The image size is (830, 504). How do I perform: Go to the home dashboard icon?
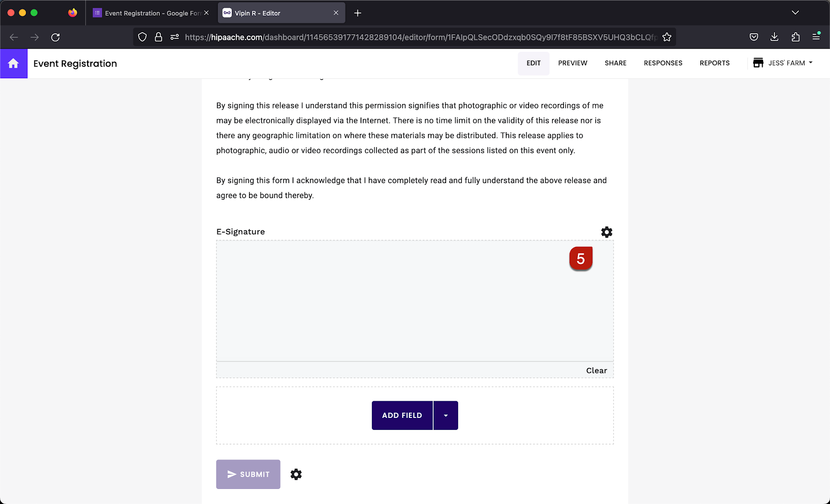pyautogui.click(x=13, y=63)
